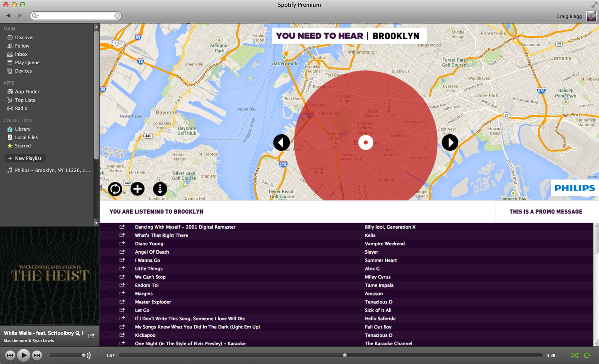The height and width of the screenshot is (364, 599).
Task: Click the refresh circular arrow icon on map
Action: pyautogui.click(x=115, y=189)
